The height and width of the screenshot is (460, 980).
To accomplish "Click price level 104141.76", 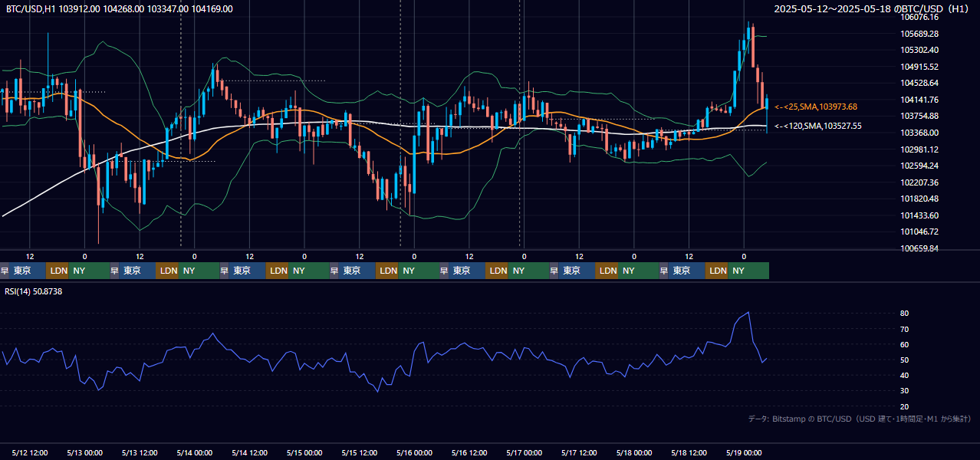I will (920, 100).
